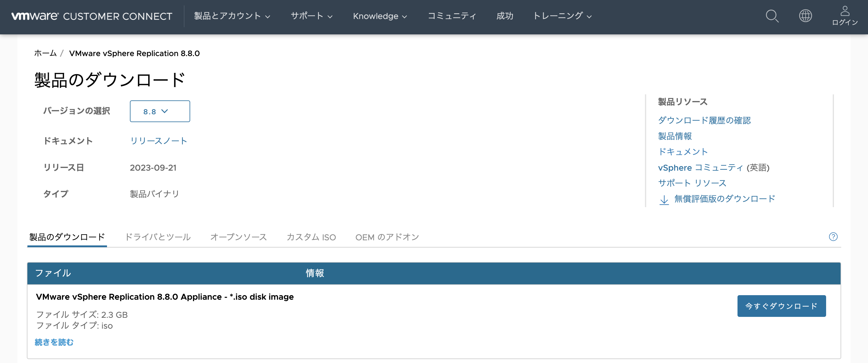Open the help question mark icon
The height and width of the screenshot is (363, 868).
[833, 237]
